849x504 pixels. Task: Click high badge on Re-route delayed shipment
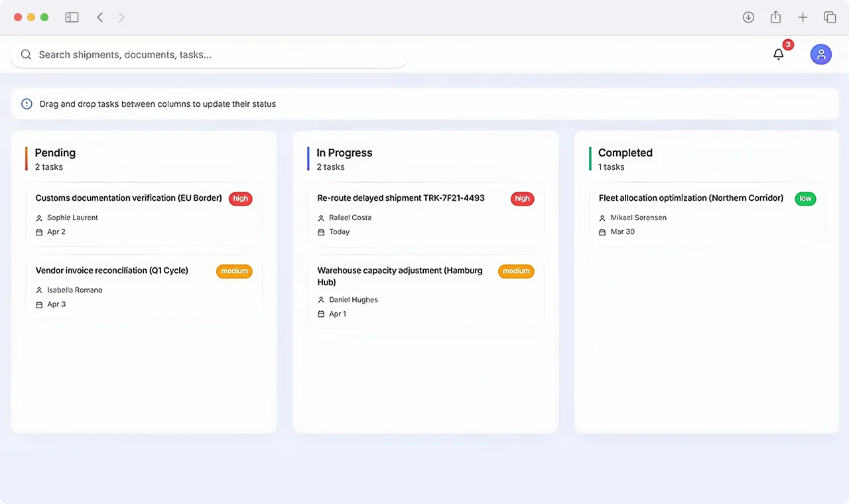522,198
